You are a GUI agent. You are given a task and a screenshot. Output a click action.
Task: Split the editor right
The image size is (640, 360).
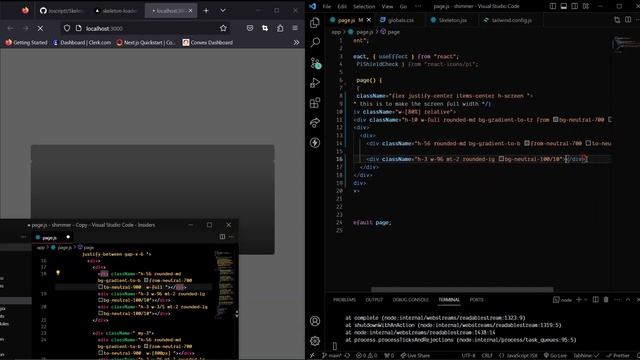point(628,20)
